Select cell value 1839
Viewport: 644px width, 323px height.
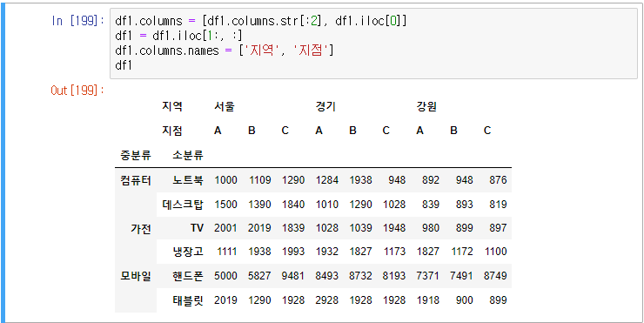[292, 228]
